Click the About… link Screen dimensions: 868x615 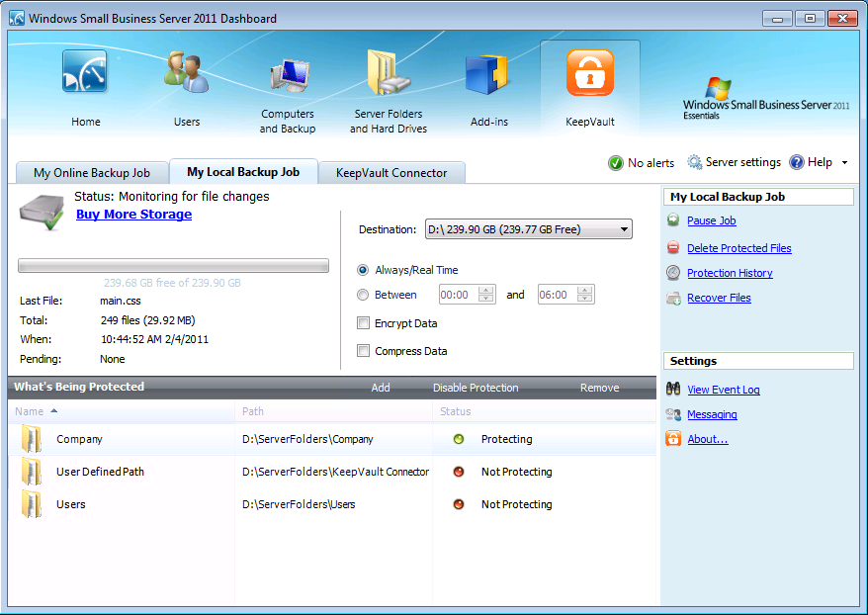pyautogui.click(x=708, y=439)
